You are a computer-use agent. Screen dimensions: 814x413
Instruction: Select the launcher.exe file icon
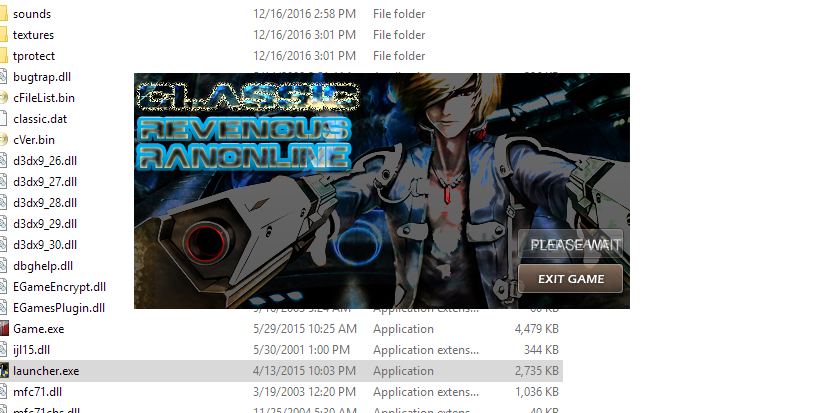click(4, 370)
